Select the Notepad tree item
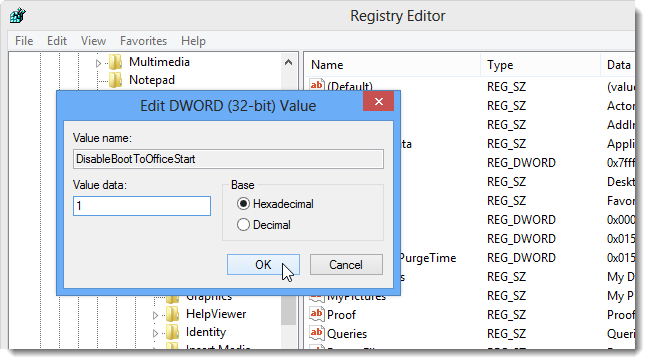650x364 pixels. (x=152, y=80)
